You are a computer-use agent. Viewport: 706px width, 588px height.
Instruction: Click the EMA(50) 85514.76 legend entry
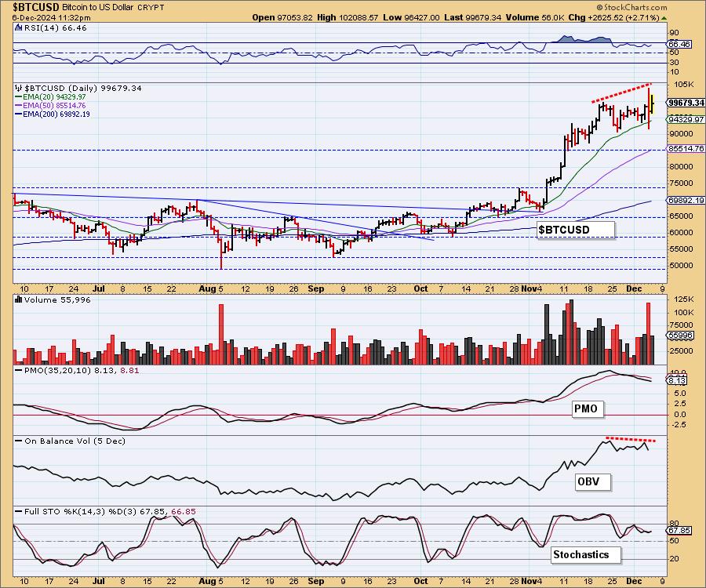point(50,105)
